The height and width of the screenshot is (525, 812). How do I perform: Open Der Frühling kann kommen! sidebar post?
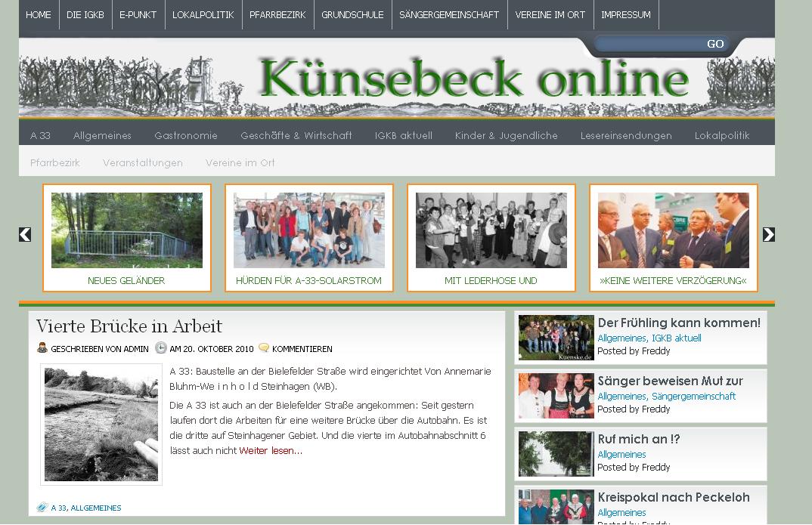[x=679, y=323]
